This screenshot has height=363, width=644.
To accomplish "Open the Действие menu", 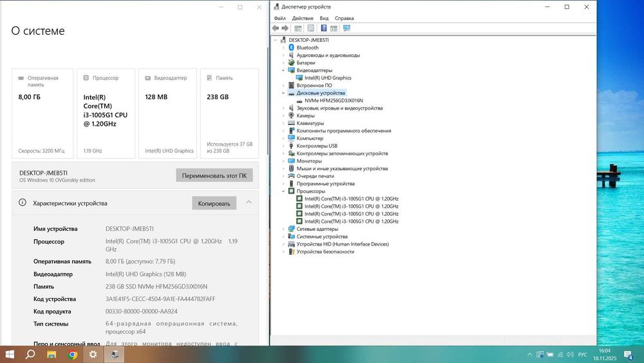I will (x=303, y=18).
